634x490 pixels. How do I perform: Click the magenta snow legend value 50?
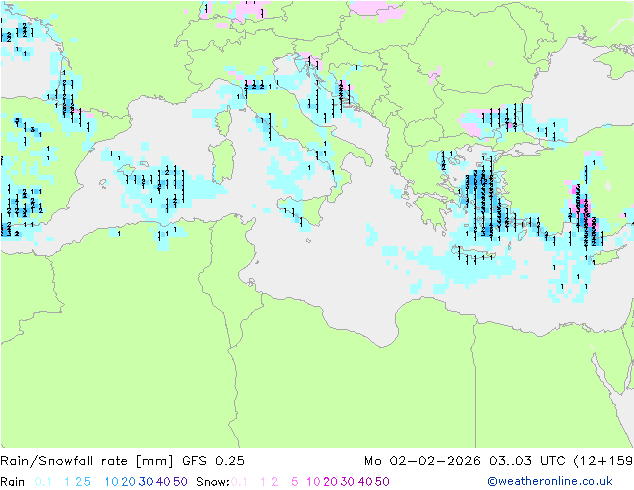[x=382, y=482]
